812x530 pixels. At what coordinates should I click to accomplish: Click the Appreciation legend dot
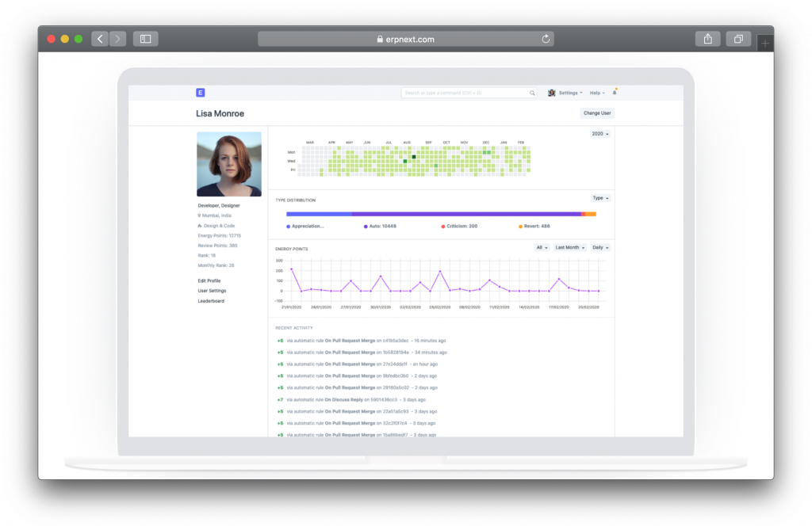pos(288,227)
